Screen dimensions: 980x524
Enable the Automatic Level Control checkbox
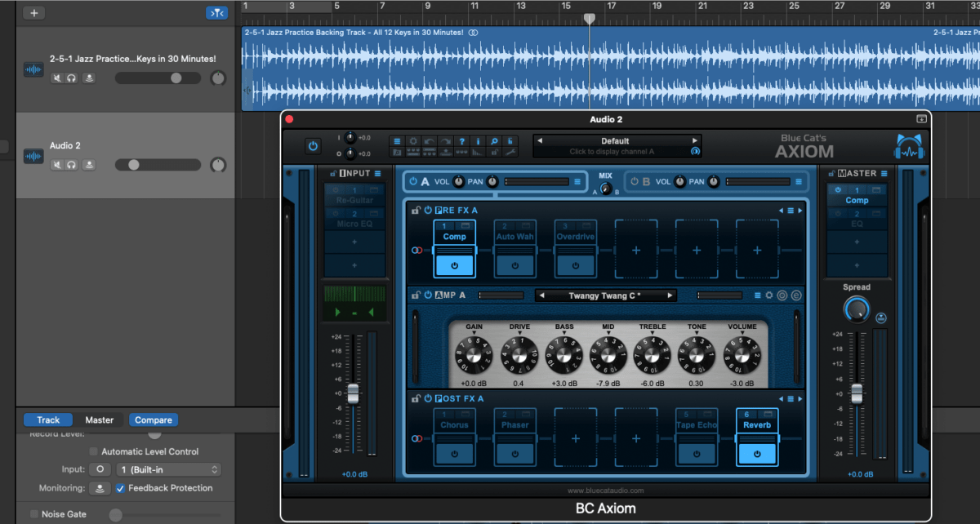click(93, 451)
